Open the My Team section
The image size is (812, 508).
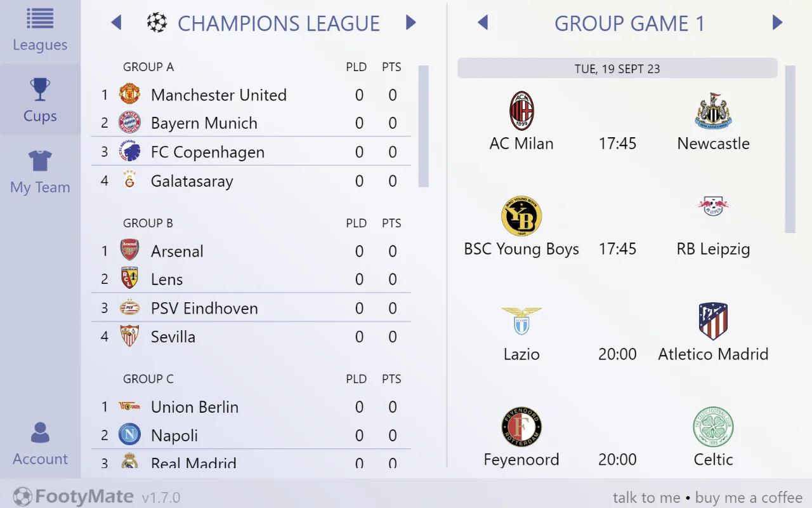[x=40, y=171]
